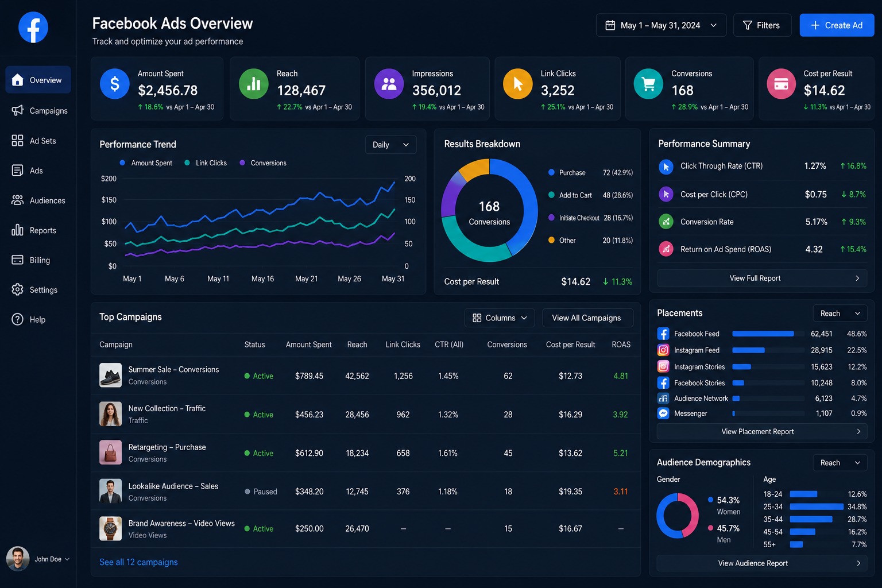Click the Campaigns megaphone icon
The width and height of the screenshot is (882, 588).
click(x=18, y=110)
